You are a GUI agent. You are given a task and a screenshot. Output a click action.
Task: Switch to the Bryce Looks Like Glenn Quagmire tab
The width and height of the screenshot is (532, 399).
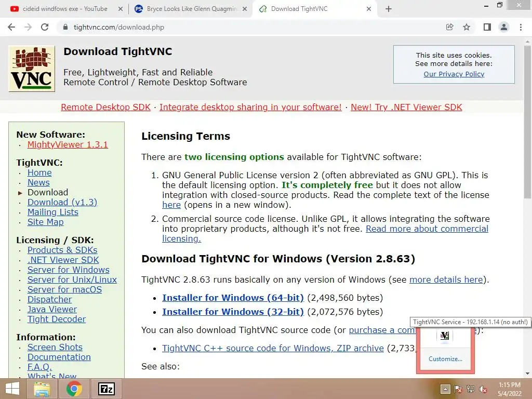[191, 9]
